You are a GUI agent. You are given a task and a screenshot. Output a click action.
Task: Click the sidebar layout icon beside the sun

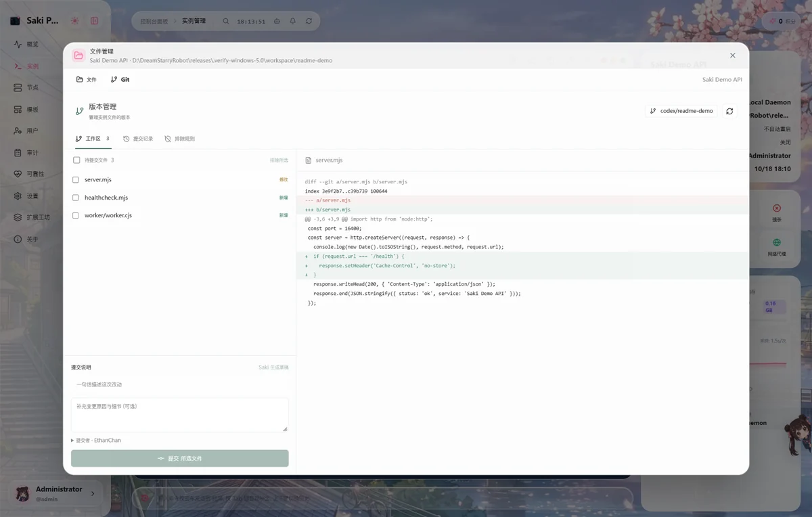pyautogui.click(x=95, y=20)
